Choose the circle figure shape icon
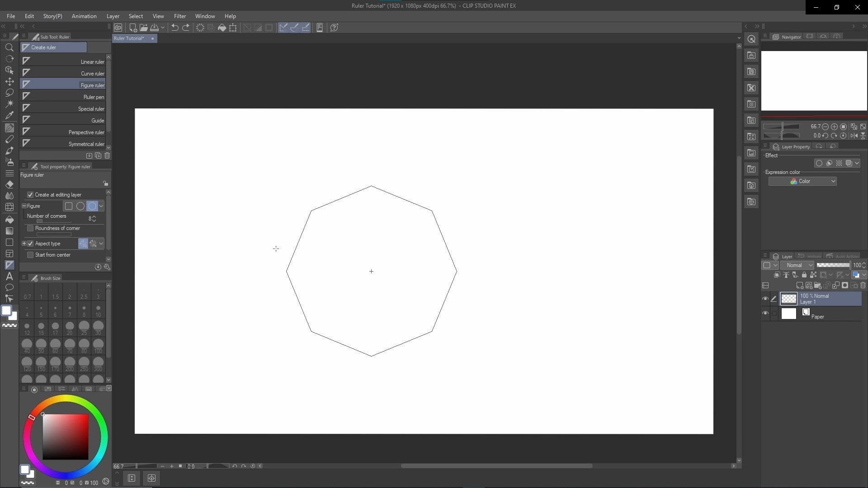The image size is (868, 488). 80,206
